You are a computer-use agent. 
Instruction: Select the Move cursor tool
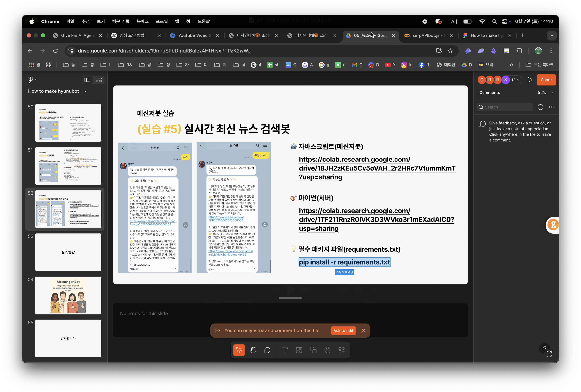tap(239, 350)
